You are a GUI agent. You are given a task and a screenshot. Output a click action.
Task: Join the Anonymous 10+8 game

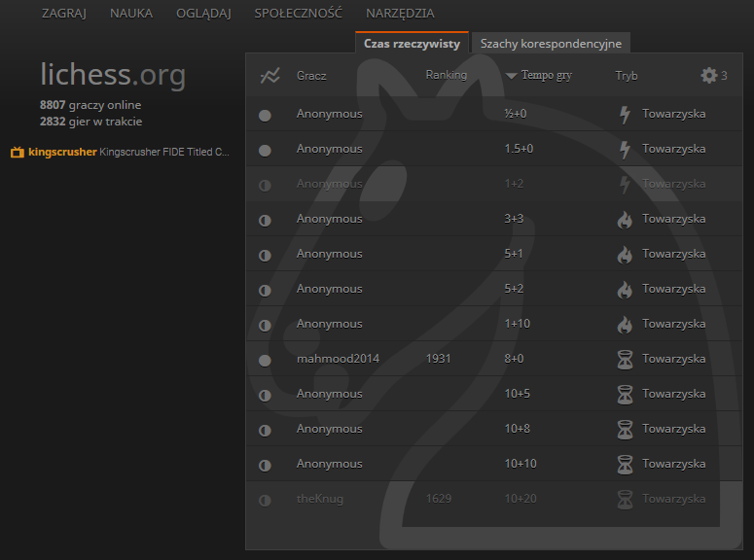[494, 429]
